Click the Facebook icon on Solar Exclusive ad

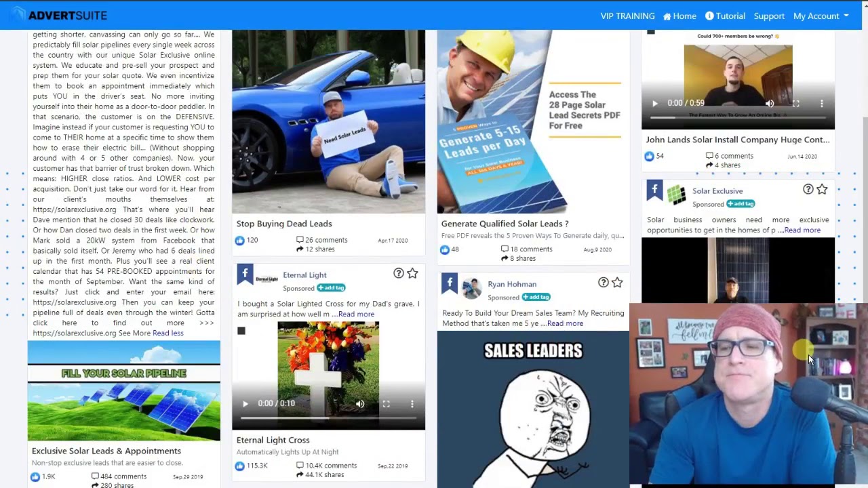pyautogui.click(x=654, y=190)
